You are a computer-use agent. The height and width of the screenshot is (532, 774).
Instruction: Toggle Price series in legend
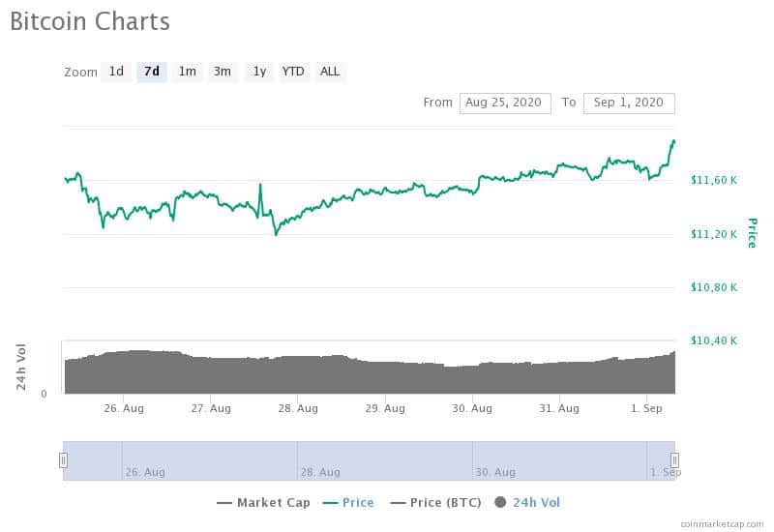coord(348,503)
